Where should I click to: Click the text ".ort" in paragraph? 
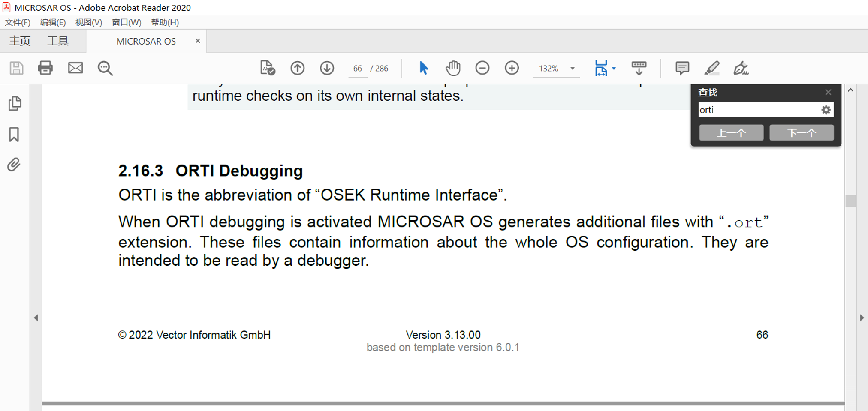click(744, 222)
